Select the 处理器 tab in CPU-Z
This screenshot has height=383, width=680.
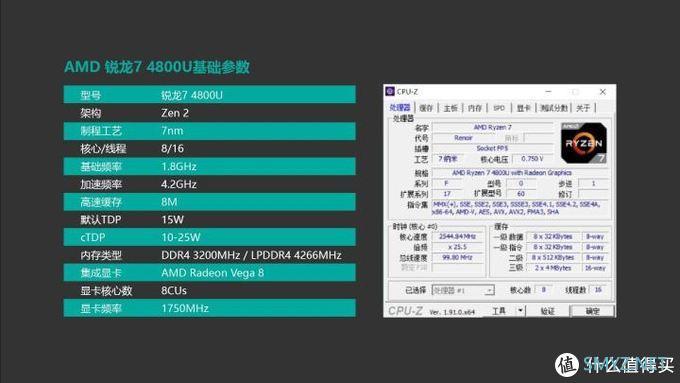click(400, 108)
